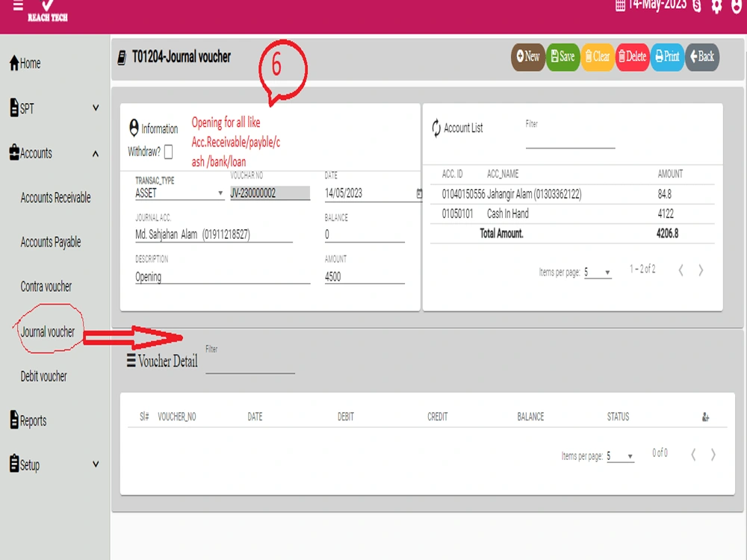Open the hamburger menu icon
Viewport: 747px width, 560px height.
(18, 5)
